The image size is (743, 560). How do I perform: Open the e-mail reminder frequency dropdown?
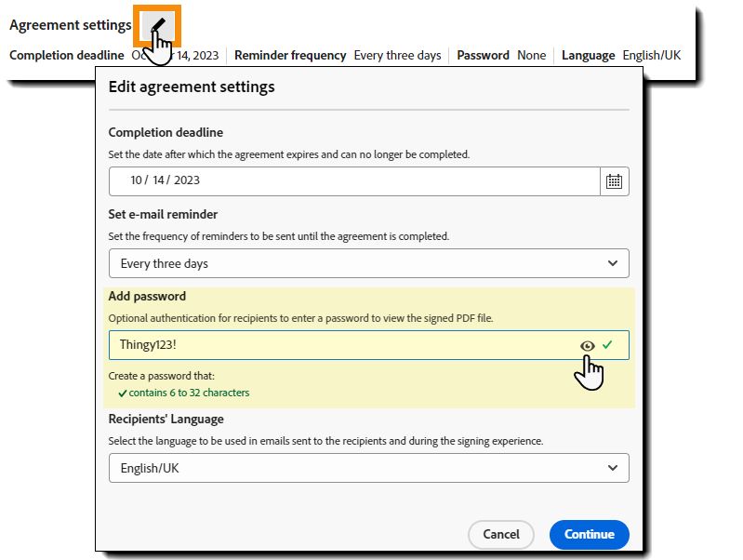[x=368, y=263]
